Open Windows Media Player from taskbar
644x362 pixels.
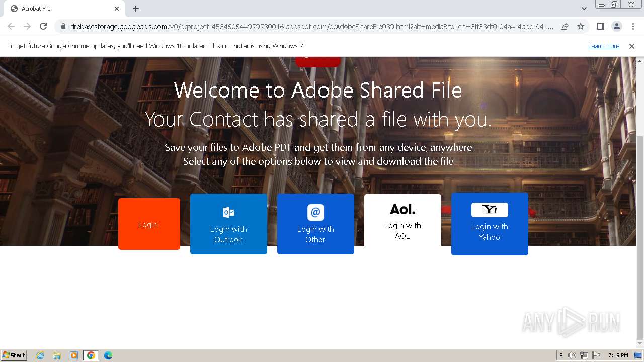[74, 355]
